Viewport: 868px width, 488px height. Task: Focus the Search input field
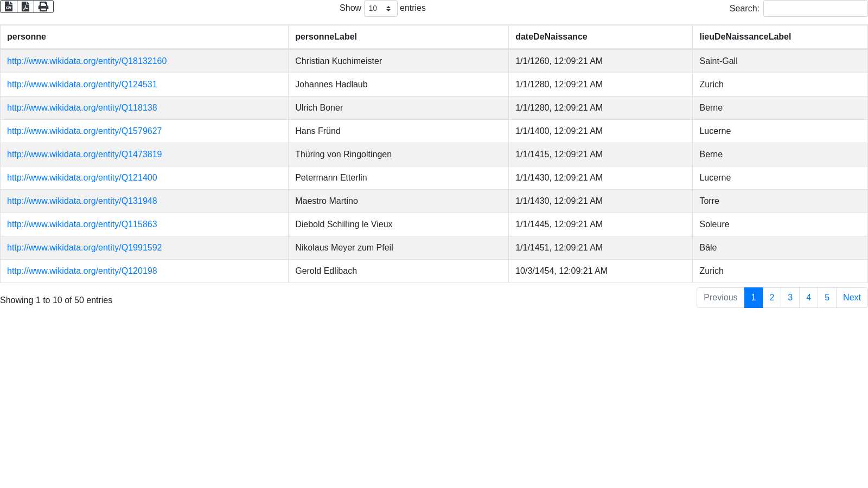[815, 9]
